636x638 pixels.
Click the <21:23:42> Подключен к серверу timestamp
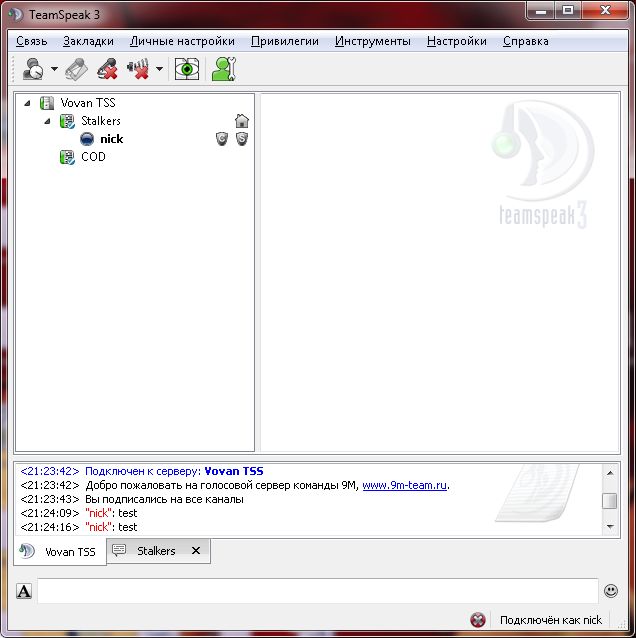coord(50,471)
